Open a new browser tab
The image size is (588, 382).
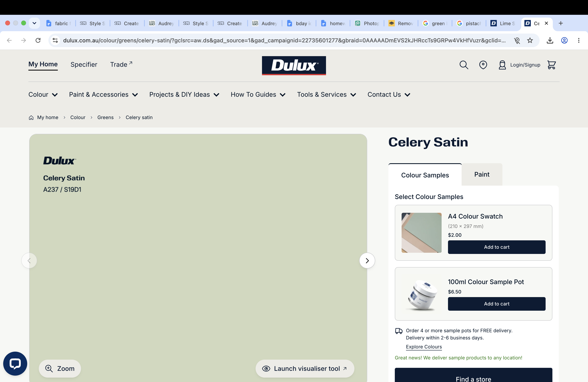pos(561,23)
